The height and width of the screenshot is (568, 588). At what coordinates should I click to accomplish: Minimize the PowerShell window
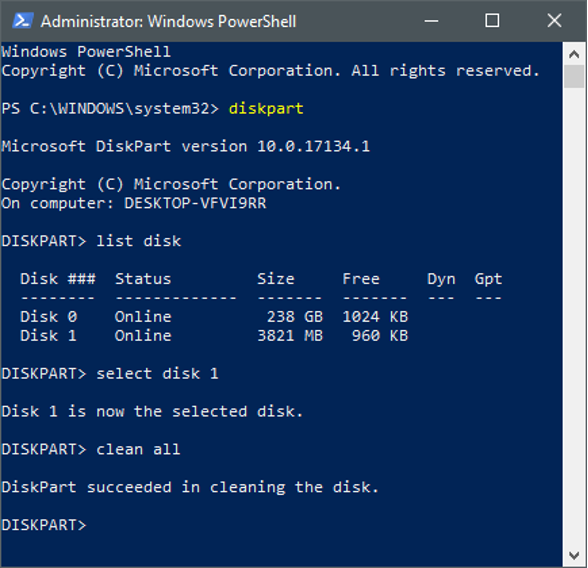tap(431, 21)
